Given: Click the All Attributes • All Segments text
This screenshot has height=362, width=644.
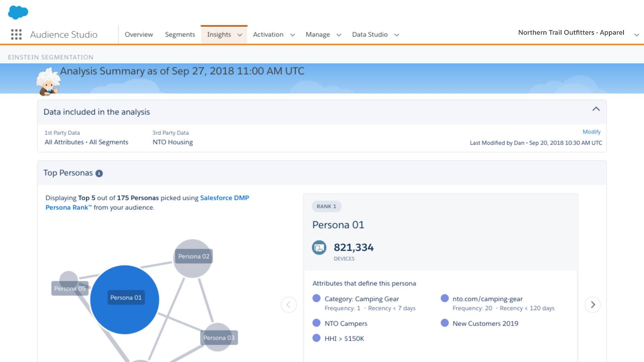Looking at the screenshot, I should tap(87, 142).
